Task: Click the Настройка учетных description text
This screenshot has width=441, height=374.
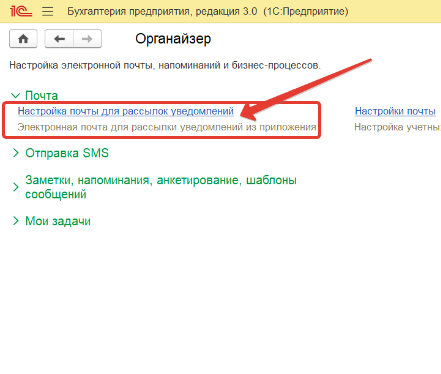Action: tap(397, 127)
